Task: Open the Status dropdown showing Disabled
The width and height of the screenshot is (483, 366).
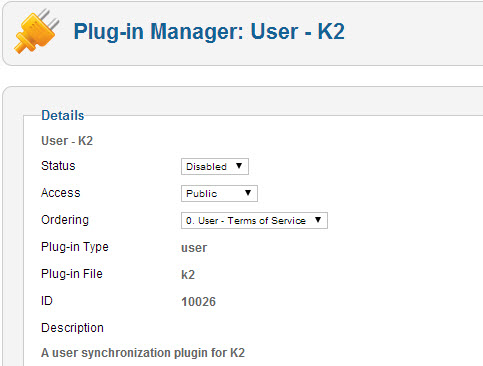Action: coord(215,166)
